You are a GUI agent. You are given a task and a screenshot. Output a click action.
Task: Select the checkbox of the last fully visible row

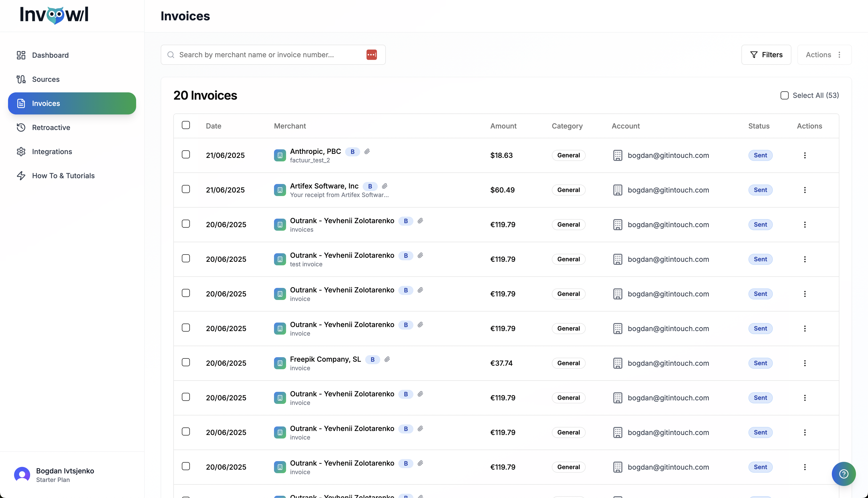(x=186, y=466)
